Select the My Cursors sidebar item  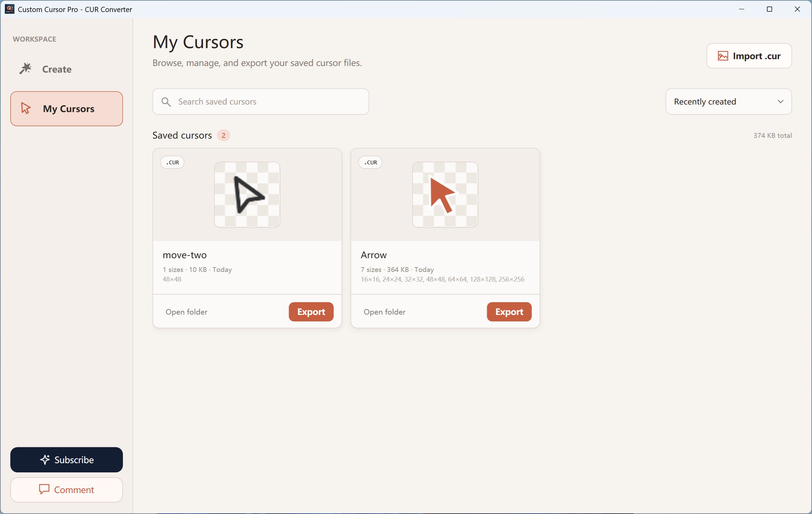(66, 109)
